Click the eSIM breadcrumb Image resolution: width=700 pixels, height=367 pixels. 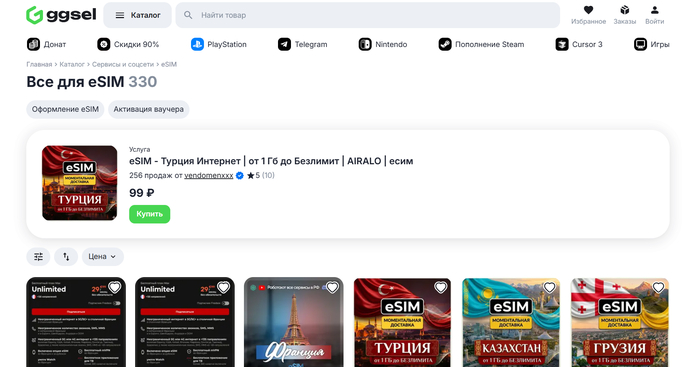pos(169,64)
